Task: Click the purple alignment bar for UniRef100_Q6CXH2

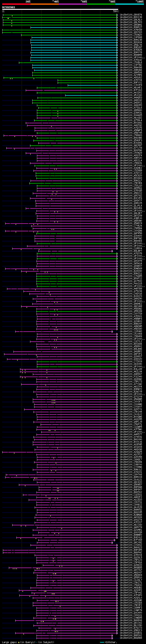Action: coord(76,543)
